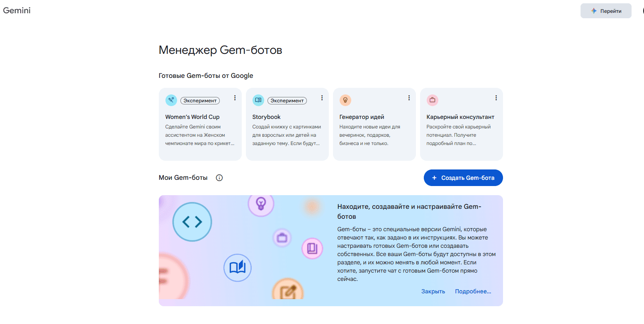Click the sparkle icon in the Перейти button
The width and height of the screenshot is (644, 324).
pos(593,10)
